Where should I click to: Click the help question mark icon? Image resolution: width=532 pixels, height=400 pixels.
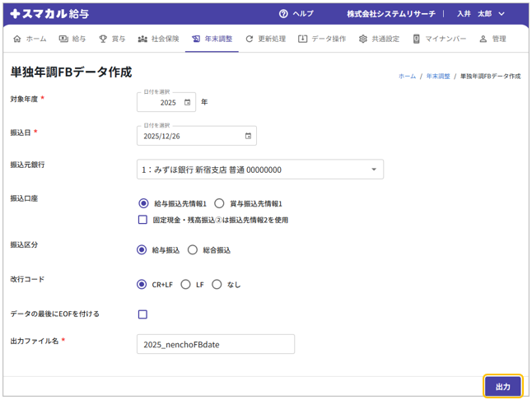tap(283, 14)
